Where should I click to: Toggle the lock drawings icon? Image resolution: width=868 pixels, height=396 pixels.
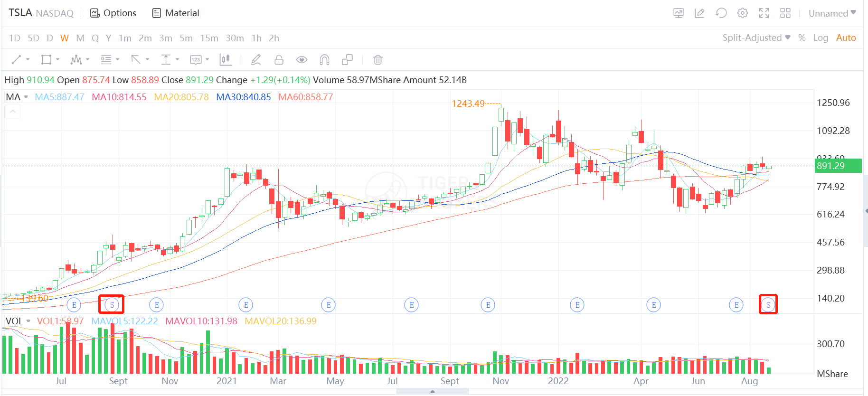(279, 59)
